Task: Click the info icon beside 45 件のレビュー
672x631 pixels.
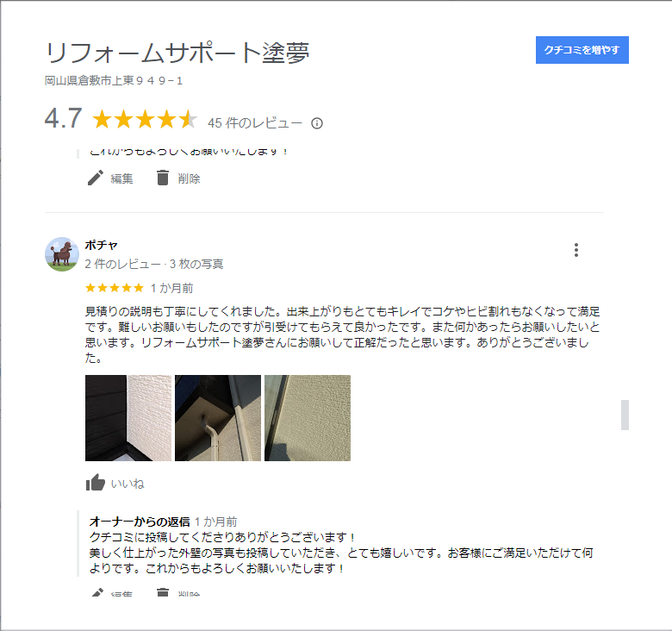Action: 317,123
